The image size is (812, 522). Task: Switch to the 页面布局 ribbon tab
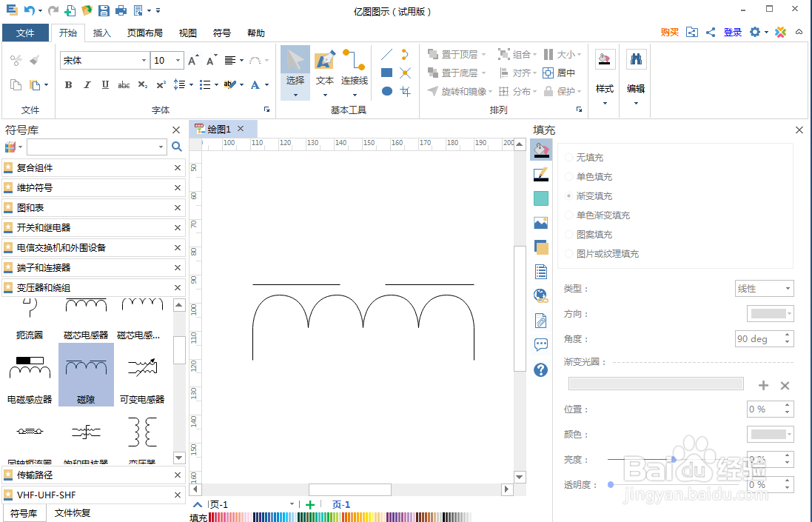tap(145, 33)
